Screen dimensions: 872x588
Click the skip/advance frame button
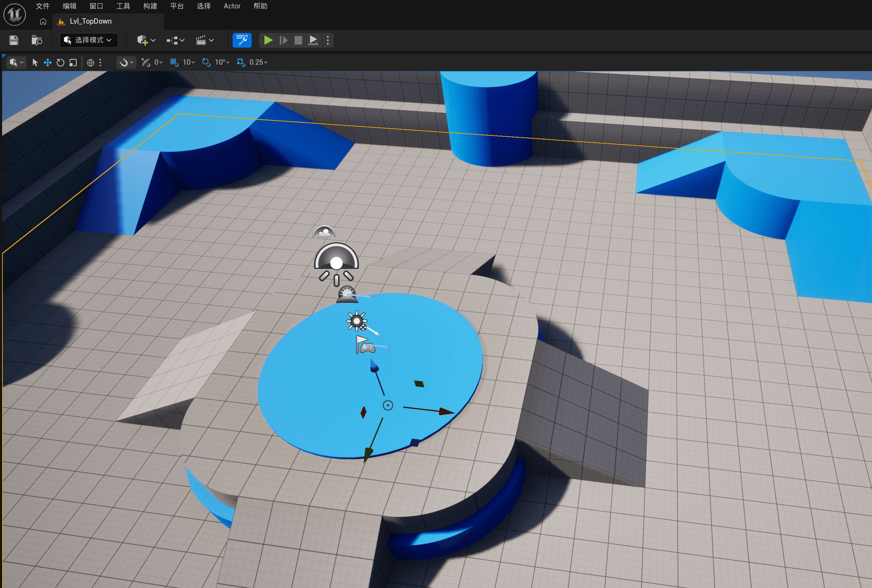tap(283, 40)
